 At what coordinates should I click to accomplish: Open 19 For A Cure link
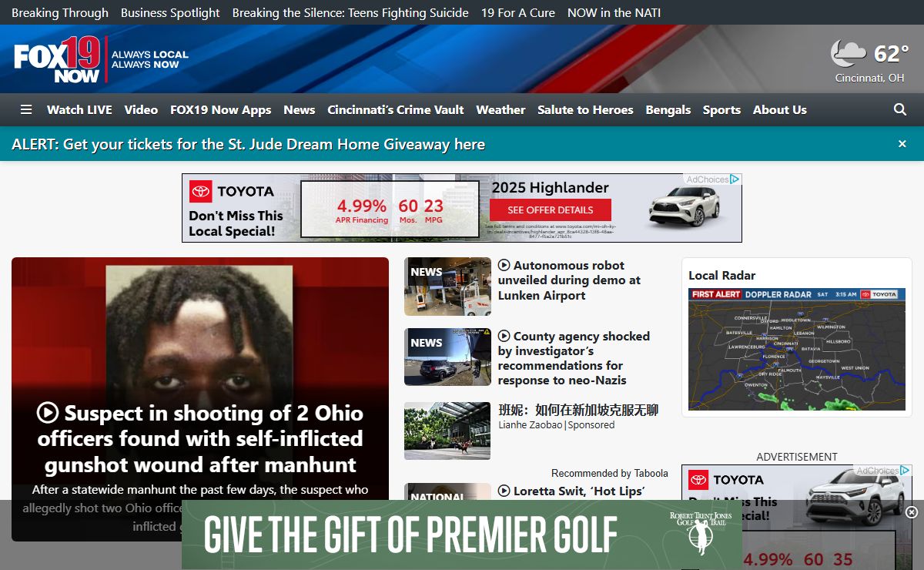[518, 12]
